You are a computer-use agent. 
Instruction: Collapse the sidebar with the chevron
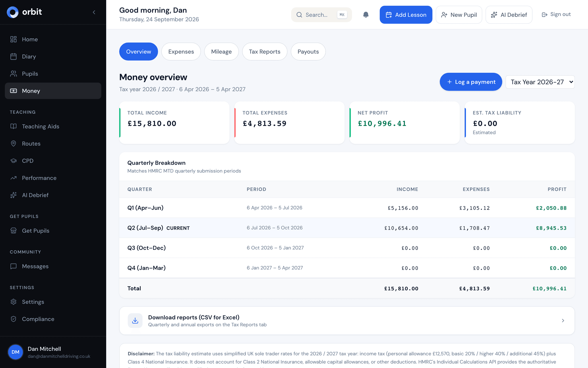coord(94,12)
